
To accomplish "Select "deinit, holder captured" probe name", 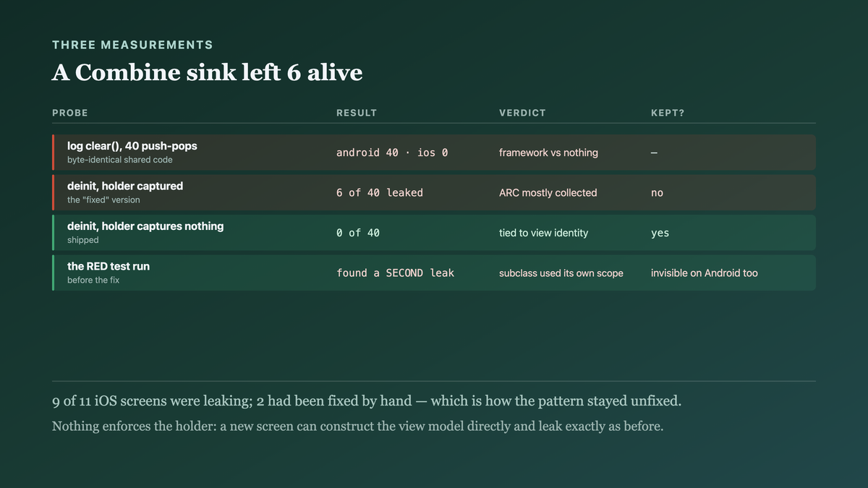I will pos(125,186).
